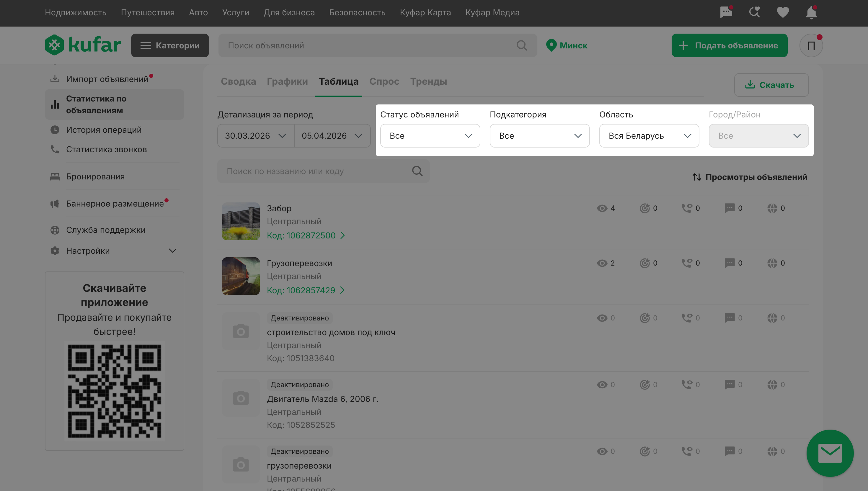Open notifications bell icon
This screenshot has width=868, height=491.
point(811,12)
